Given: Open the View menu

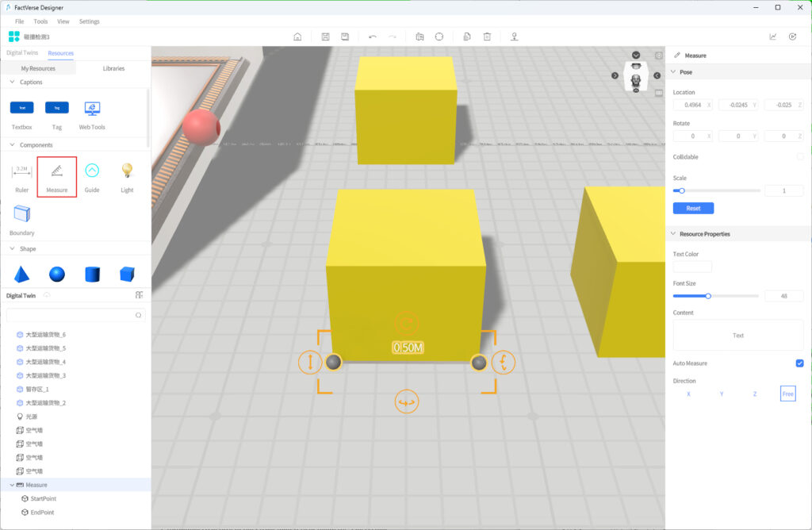Looking at the screenshot, I should pos(63,21).
